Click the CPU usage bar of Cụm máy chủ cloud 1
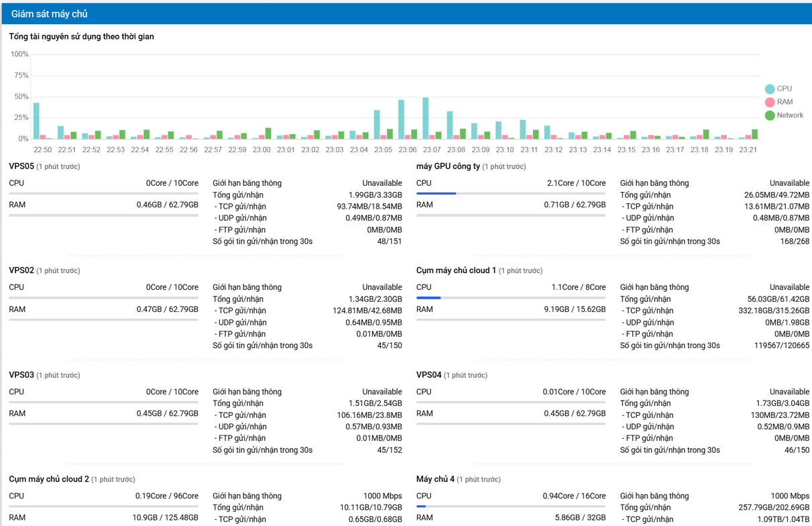This screenshot has width=812, height=526. [510, 297]
